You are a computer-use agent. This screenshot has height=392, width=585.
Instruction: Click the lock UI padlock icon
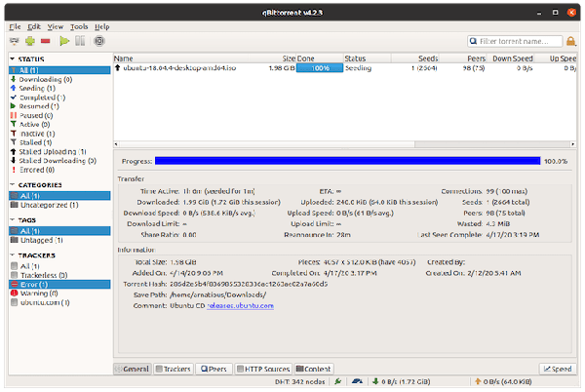570,41
